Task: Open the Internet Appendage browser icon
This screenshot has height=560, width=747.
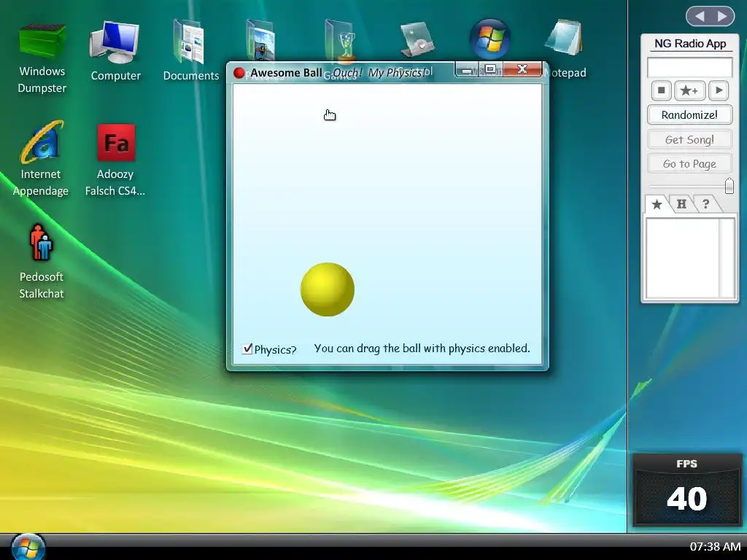Action: [x=41, y=159]
